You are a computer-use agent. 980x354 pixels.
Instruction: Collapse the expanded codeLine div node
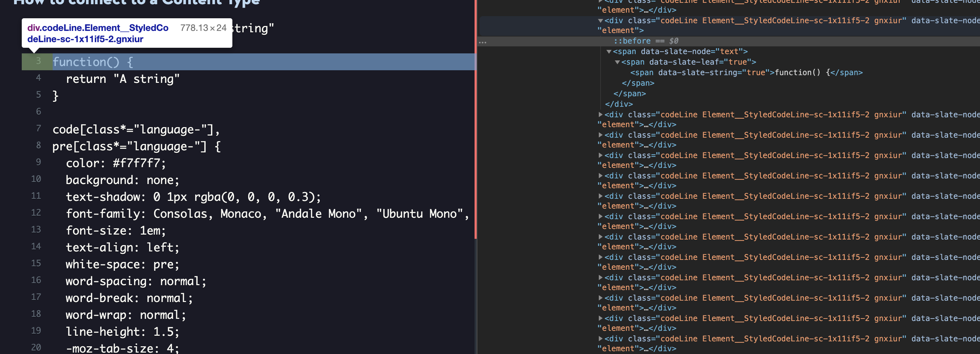[x=600, y=21]
